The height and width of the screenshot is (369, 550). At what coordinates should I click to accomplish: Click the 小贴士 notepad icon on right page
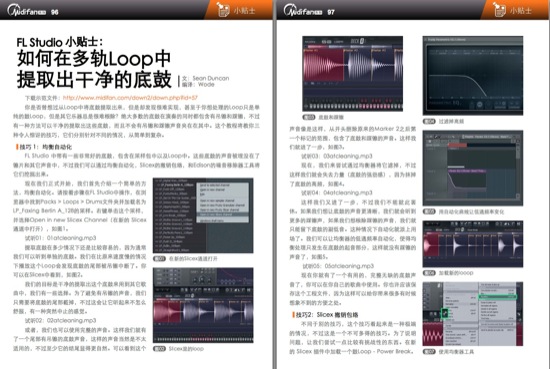point(499,9)
